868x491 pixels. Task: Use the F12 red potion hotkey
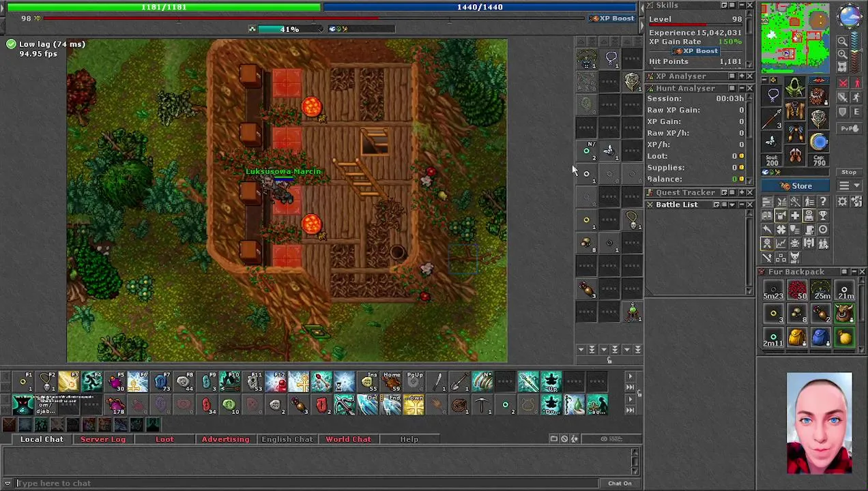(x=276, y=382)
